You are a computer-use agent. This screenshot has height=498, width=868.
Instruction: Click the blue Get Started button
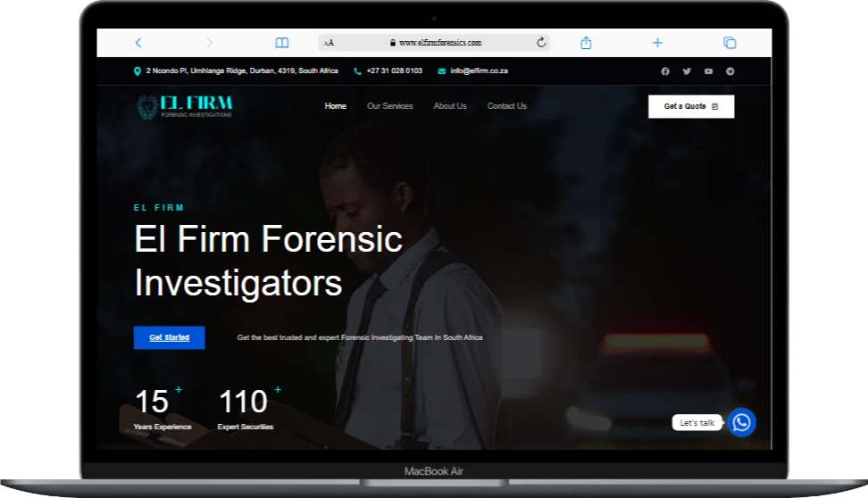[170, 337]
